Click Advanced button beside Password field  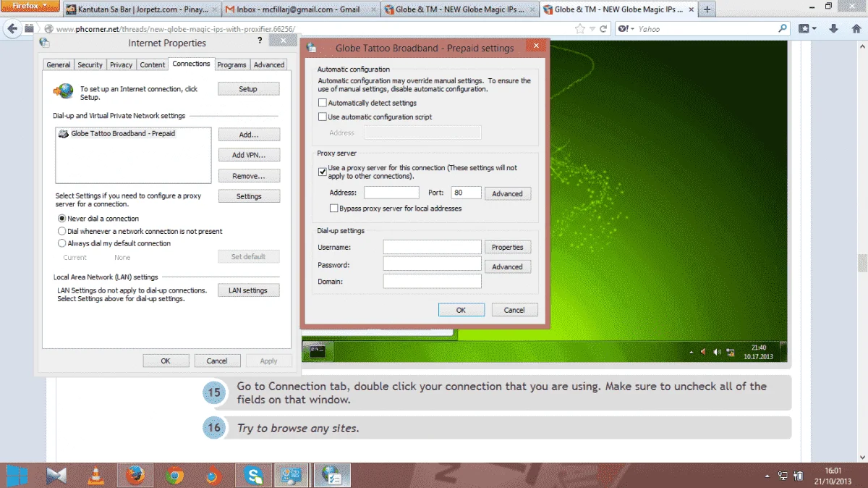507,266
